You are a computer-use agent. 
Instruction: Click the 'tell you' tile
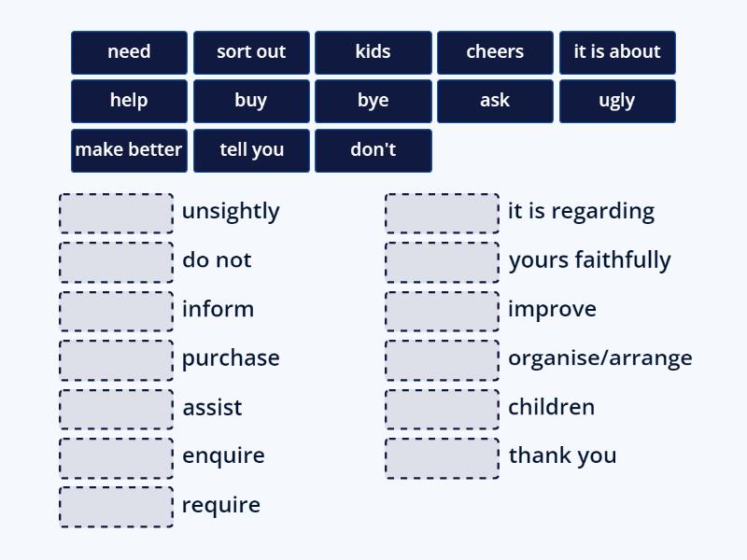pyautogui.click(x=251, y=150)
